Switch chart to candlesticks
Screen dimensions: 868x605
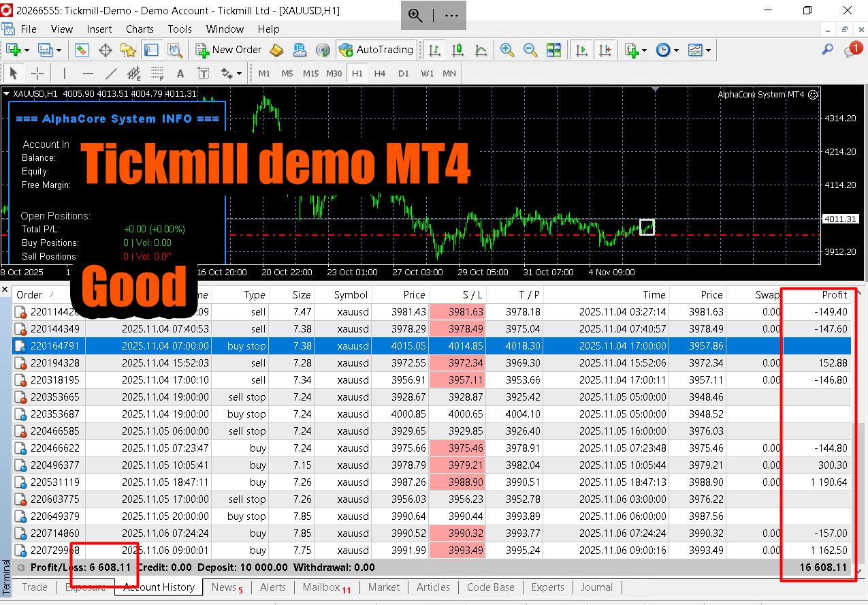[458, 50]
